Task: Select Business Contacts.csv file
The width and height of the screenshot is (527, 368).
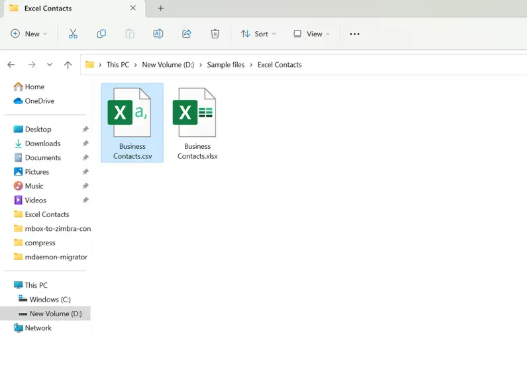Action: pos(132,123)
